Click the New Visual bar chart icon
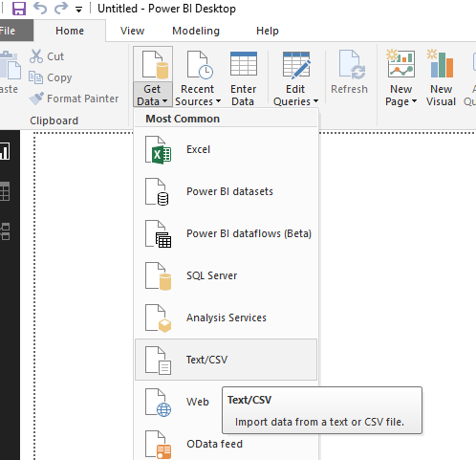The image size is (476, 460). 442,63
